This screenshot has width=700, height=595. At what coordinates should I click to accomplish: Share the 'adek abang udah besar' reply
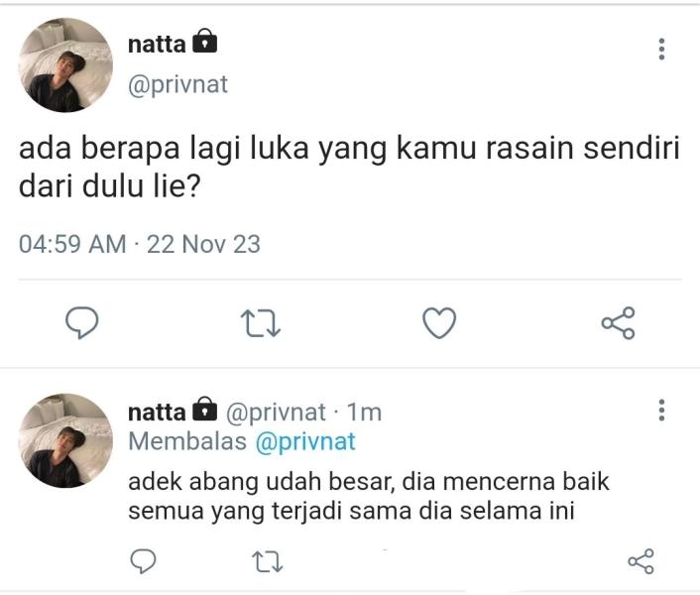pos(642,562)
